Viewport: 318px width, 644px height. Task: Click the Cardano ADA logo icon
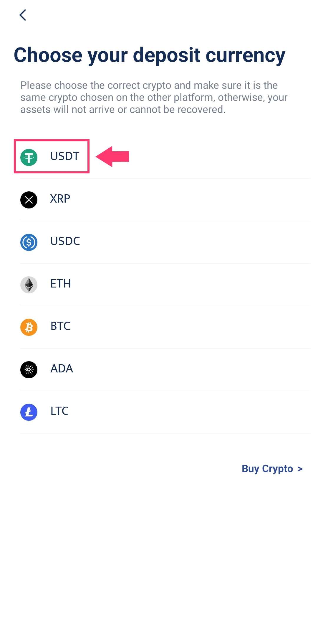(x=29, y=370)
